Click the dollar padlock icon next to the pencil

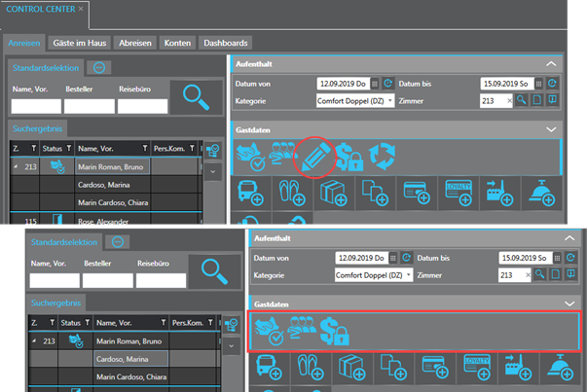[351, 156]
